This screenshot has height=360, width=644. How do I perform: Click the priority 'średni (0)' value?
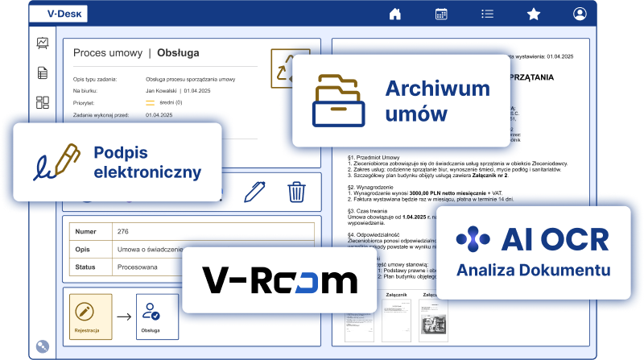coord(171,102)
